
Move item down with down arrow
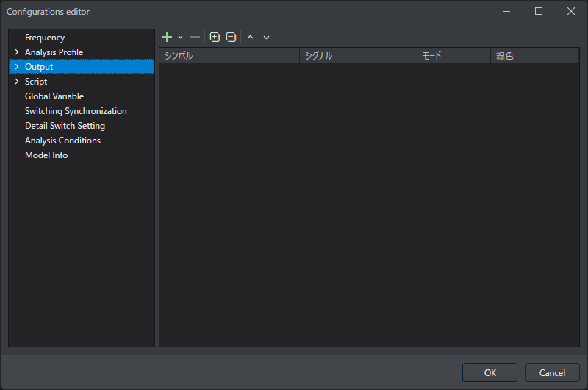tap(266, 38)
